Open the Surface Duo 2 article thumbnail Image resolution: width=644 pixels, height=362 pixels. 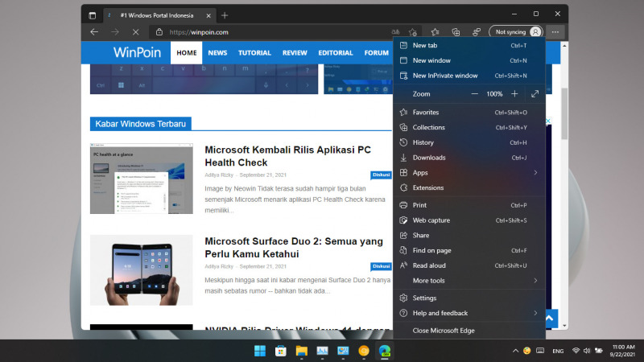(142, 270)
